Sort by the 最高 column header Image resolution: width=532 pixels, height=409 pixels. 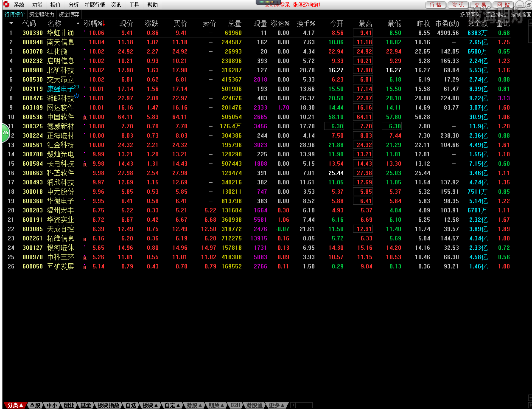[x=365, y=23]
